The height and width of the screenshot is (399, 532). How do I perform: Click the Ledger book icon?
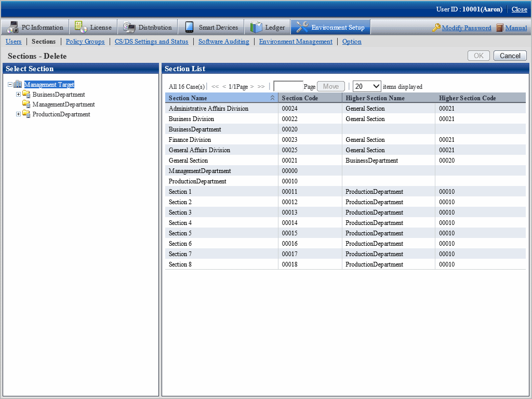click(x=256, y=27)
